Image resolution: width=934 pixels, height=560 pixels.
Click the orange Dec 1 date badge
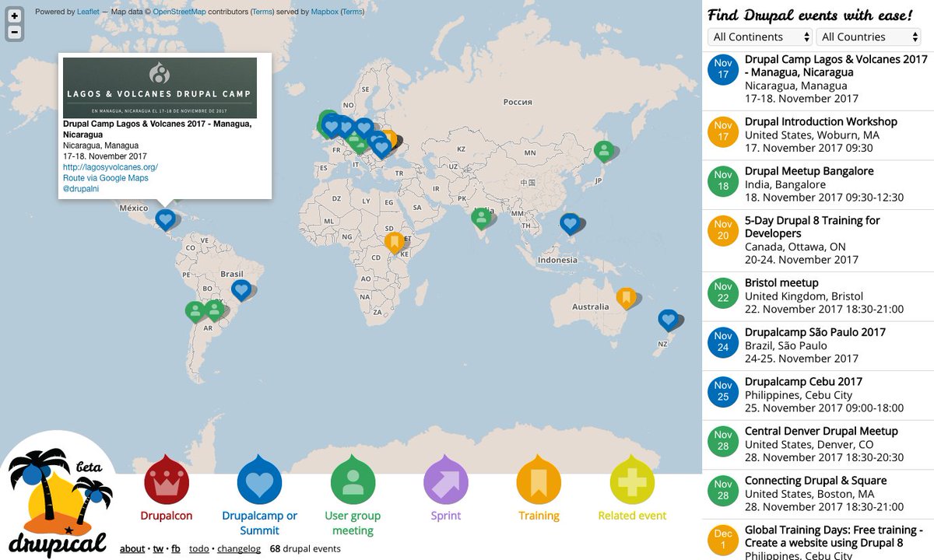(723, 541)
